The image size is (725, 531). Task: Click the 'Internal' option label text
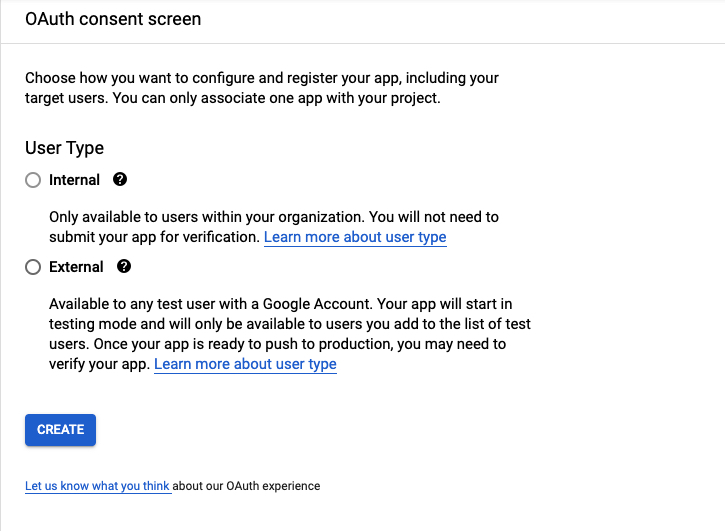click(x=74, y=180)
